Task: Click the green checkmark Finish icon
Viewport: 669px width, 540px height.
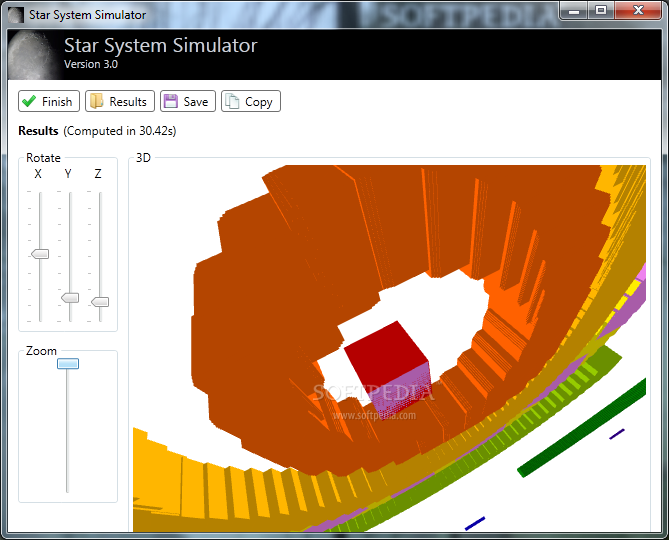Action: point(29,101)
